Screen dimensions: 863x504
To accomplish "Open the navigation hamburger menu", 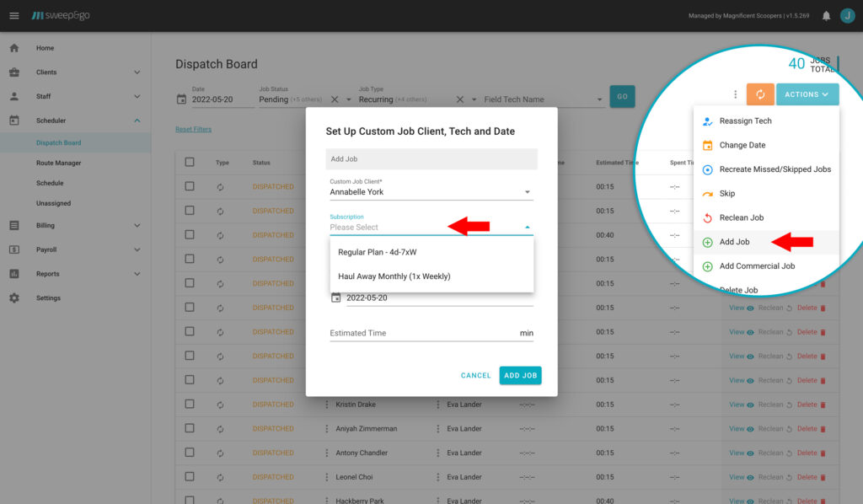I will 15,14.
